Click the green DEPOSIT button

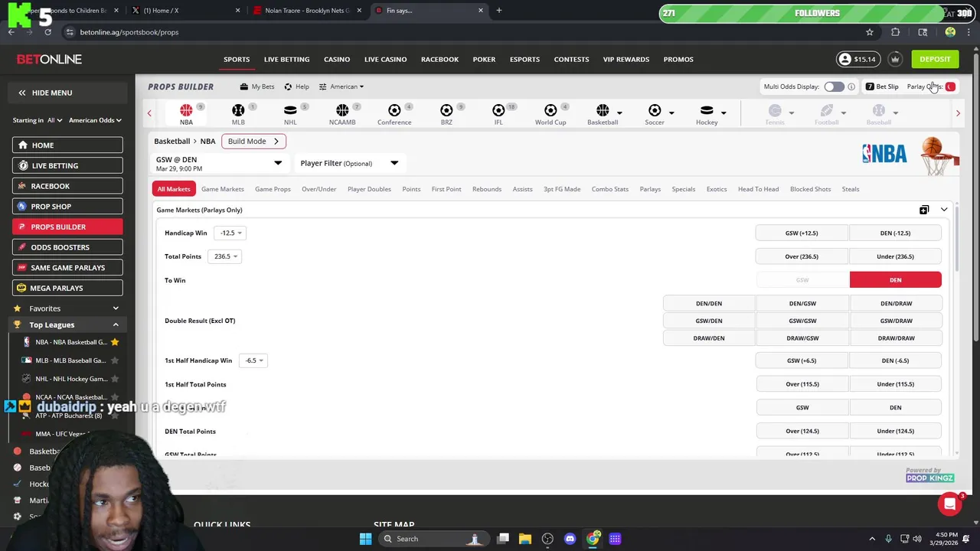pyautogui.click(x=935, y=59)
